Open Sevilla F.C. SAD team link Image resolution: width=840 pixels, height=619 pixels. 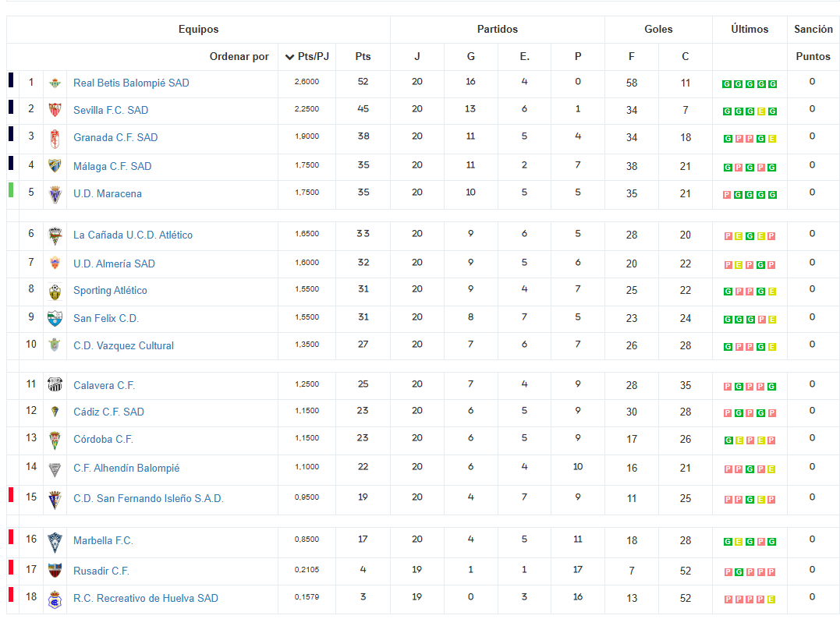tap(111, 110)
